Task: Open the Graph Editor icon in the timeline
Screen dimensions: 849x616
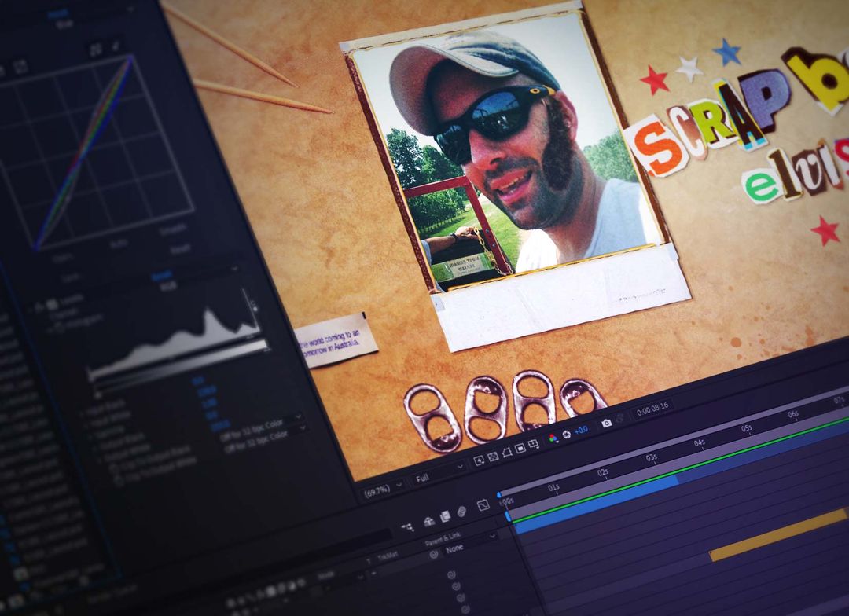Action: 483,505
